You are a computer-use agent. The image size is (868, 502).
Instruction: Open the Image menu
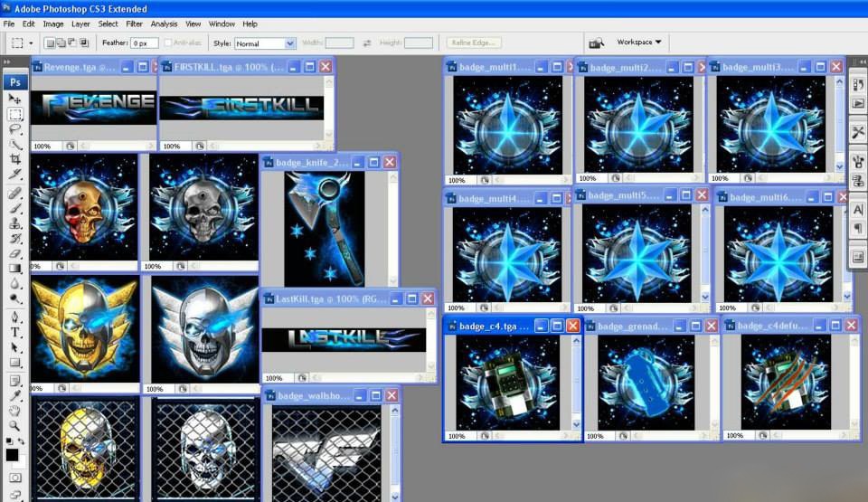point(53,24)
